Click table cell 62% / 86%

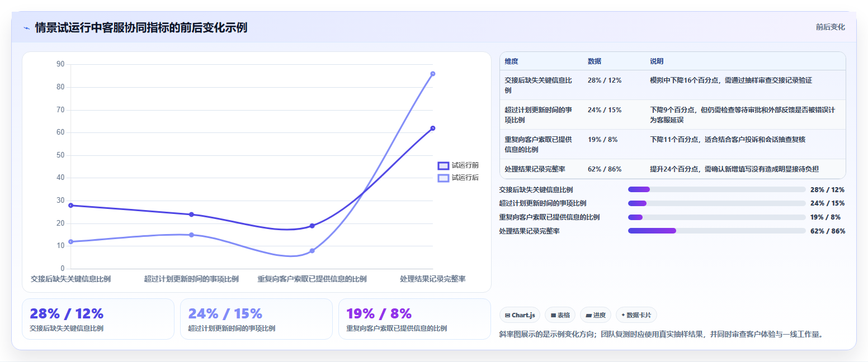click(614, 169)
